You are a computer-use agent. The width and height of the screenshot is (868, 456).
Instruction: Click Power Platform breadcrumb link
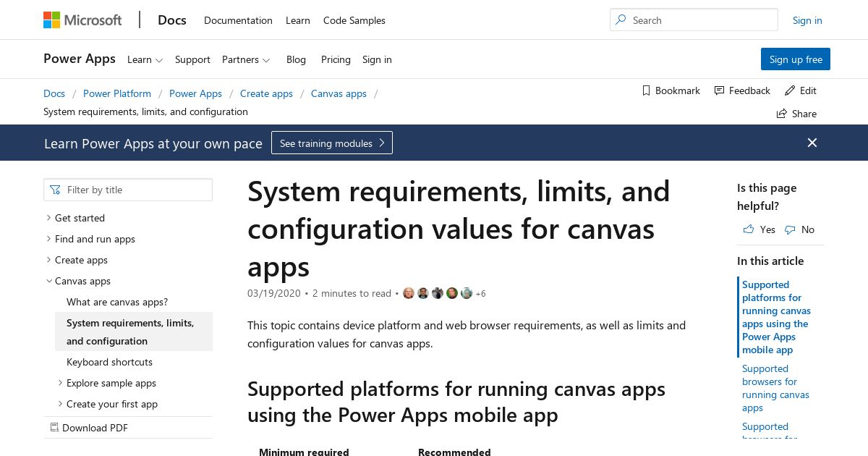tap(117, 93)
